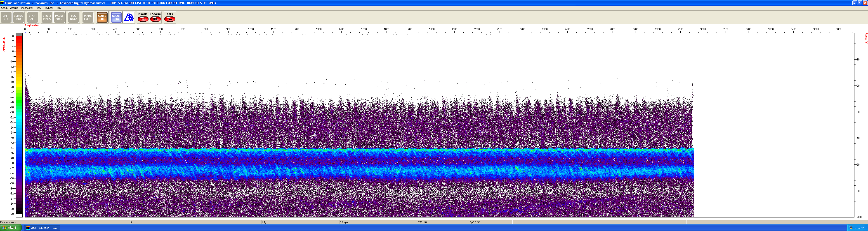This screenshot has width=868, height=231.
Task: Click the Ping Number axis label
Action: tap(32, 25)
